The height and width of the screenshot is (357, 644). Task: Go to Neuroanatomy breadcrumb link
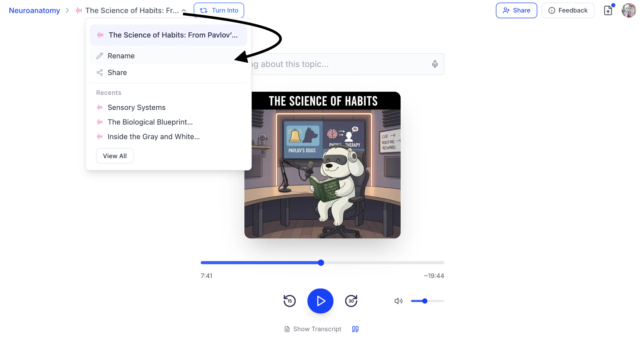(x=34, y=10)
